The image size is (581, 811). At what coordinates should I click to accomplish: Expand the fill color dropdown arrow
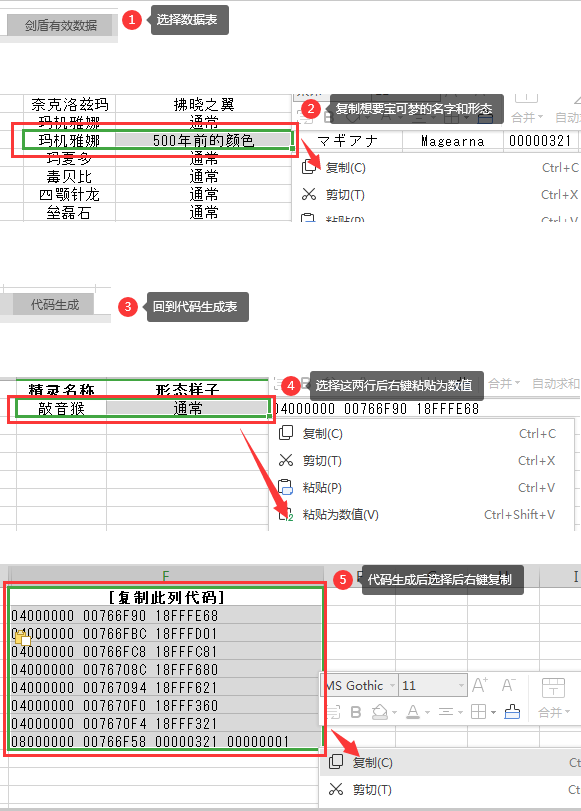394,713
